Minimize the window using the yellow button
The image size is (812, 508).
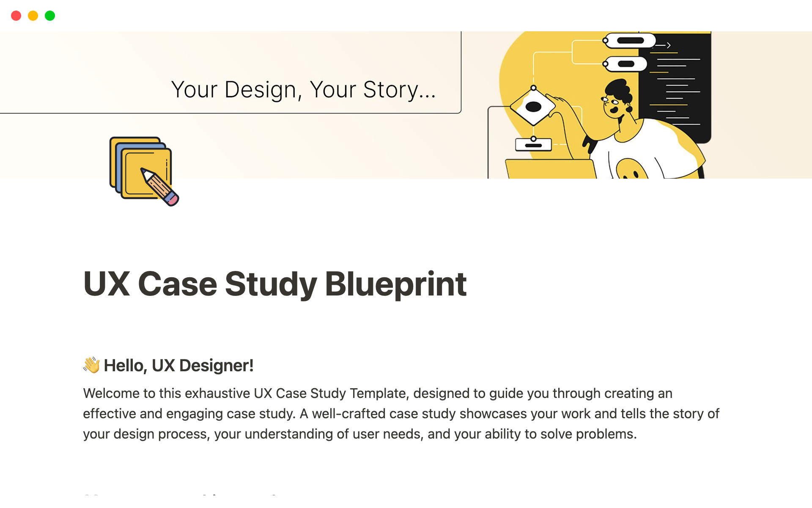(33, 16)
